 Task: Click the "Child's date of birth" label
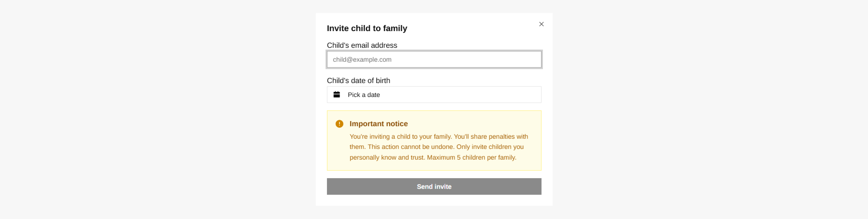[358, 81]
